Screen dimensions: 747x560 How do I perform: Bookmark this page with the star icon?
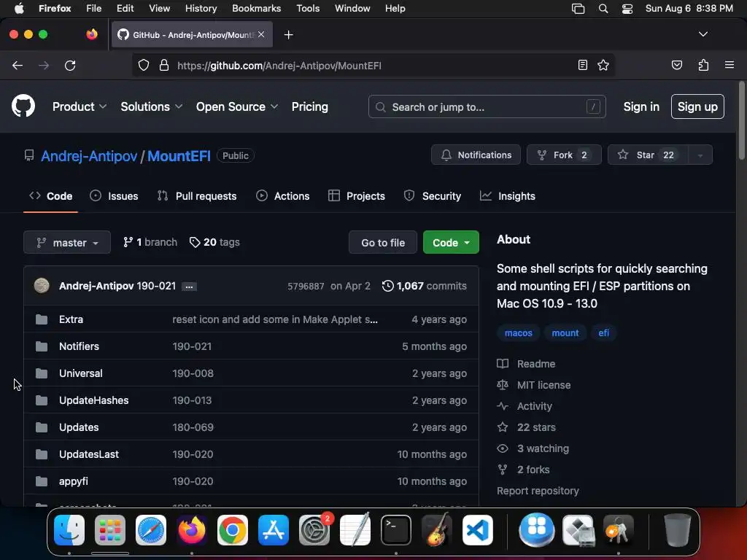coord(603,65)
